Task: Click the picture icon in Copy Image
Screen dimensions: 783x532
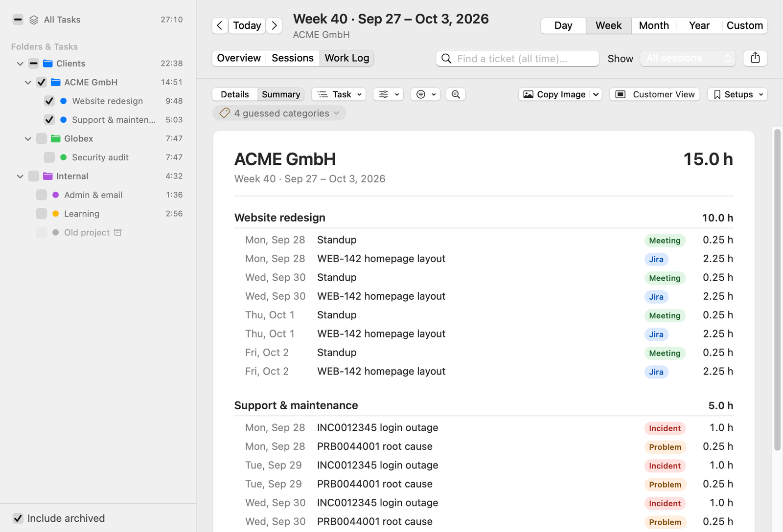Action: click(529, 94)
